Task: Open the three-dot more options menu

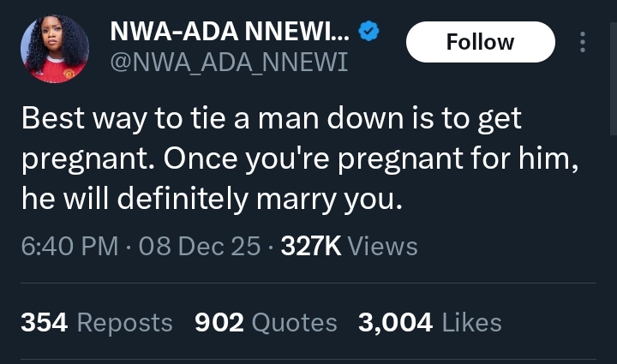Action: click(583, 42)
